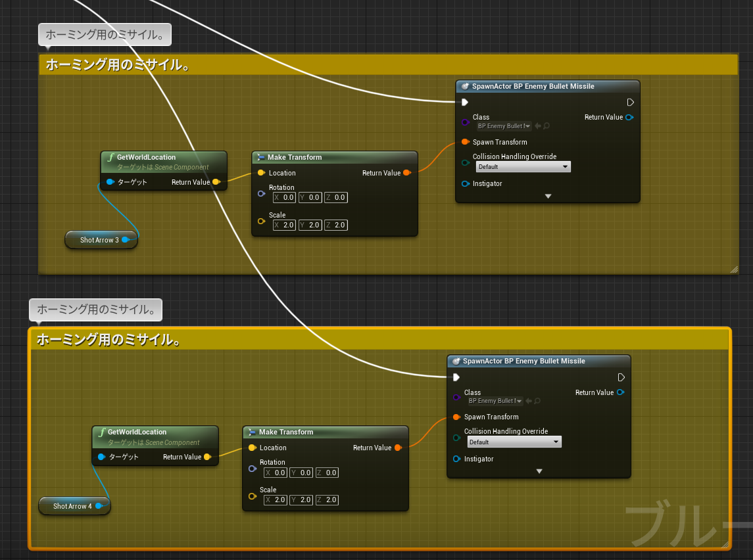The height and width of the screenshot is (560, 753).
Task: Click the Return Value pin of the lower GetWorldLocation node
Action: tap(207, 457)
